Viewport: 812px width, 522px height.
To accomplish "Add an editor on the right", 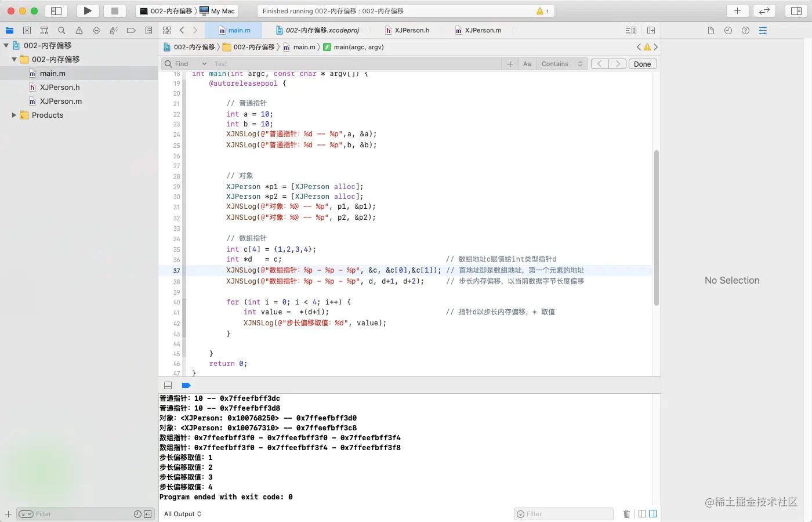I will (x=651, y=30).
